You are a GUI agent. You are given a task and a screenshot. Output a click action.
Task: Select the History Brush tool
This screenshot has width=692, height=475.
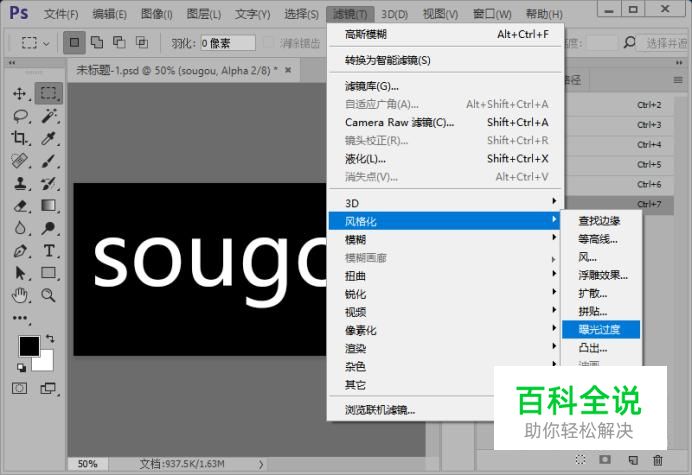point(48,183)
